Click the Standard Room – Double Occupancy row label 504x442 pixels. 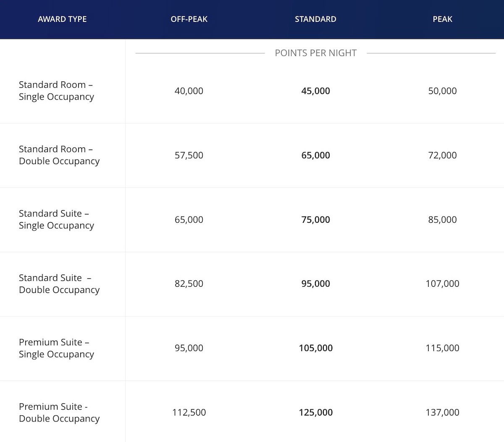[59, 155]
